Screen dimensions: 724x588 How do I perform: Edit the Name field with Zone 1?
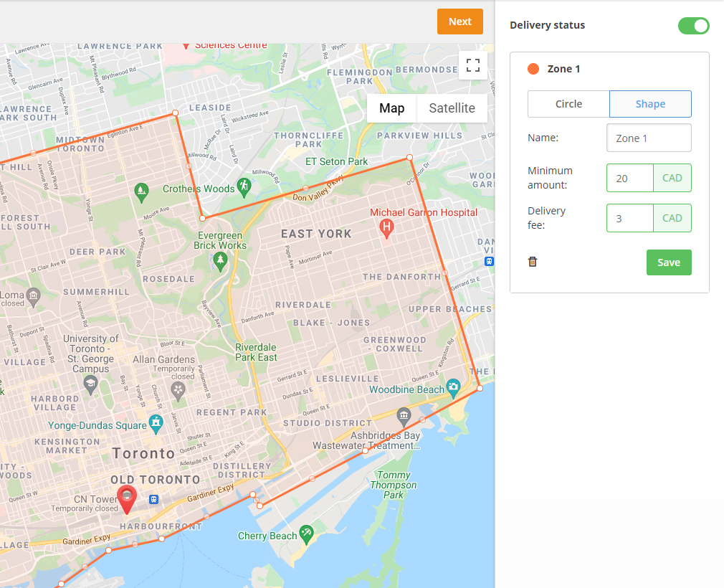pos(649,138)
